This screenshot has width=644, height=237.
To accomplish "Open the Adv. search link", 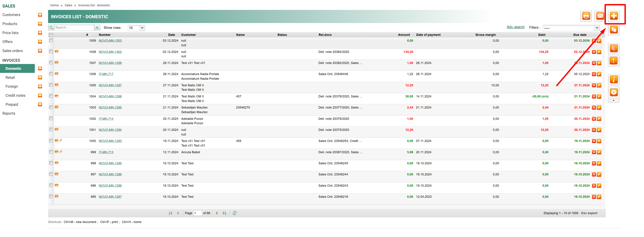I will pyautogui.click(x=515, y=27).
